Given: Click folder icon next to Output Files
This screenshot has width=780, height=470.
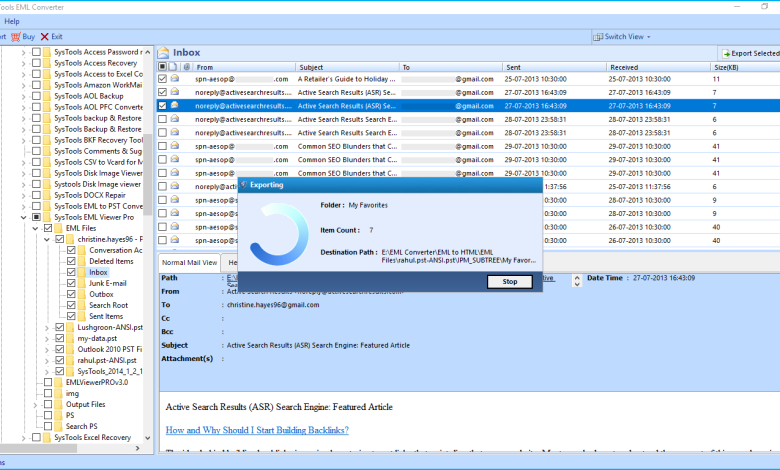Looking at the screenshot, I should click(59, 404).
